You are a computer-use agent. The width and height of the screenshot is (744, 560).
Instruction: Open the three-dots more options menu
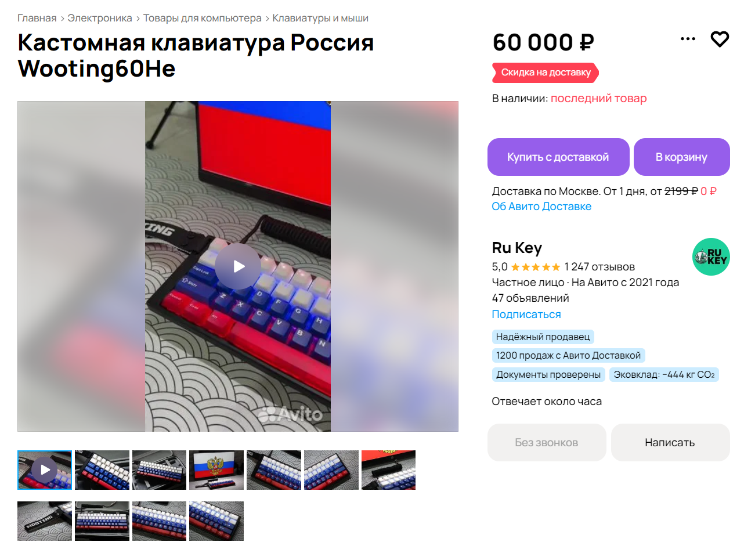688,39
